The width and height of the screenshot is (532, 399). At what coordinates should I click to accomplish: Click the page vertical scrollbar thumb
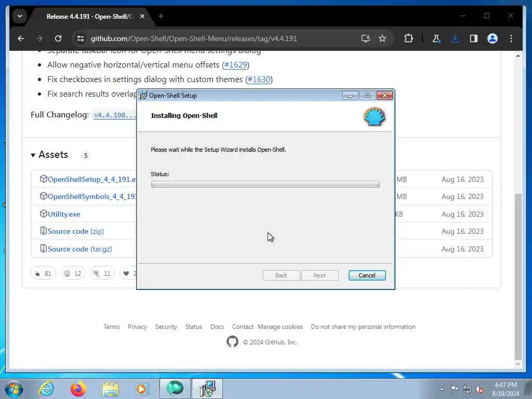(518, 276)
